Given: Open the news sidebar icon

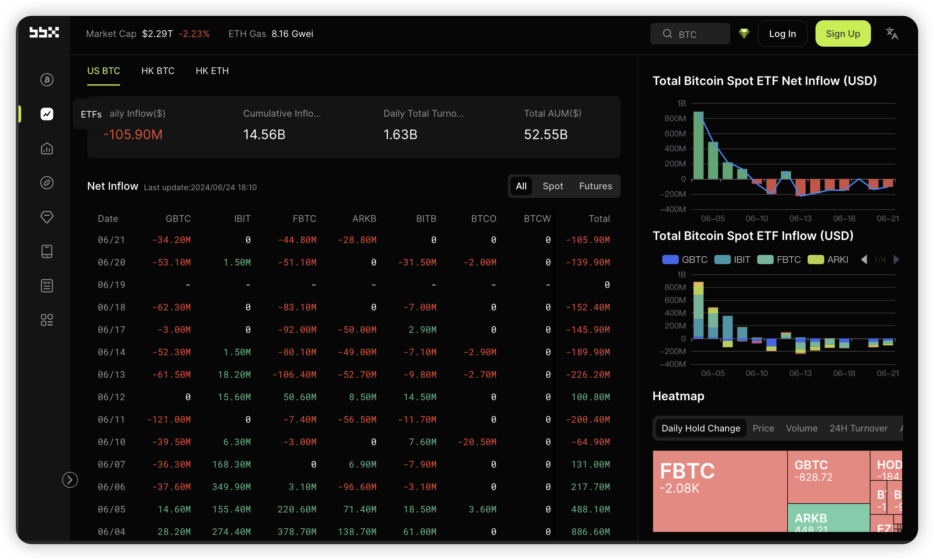Looking at the screenshot, I should click(47, 286).
